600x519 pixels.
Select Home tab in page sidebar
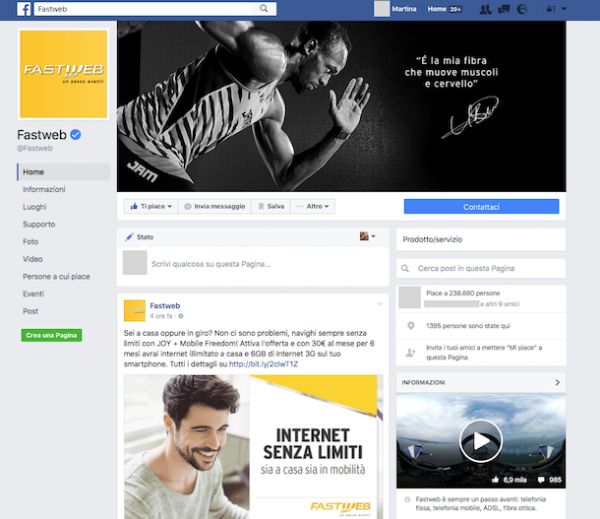(x=64, y=172)
